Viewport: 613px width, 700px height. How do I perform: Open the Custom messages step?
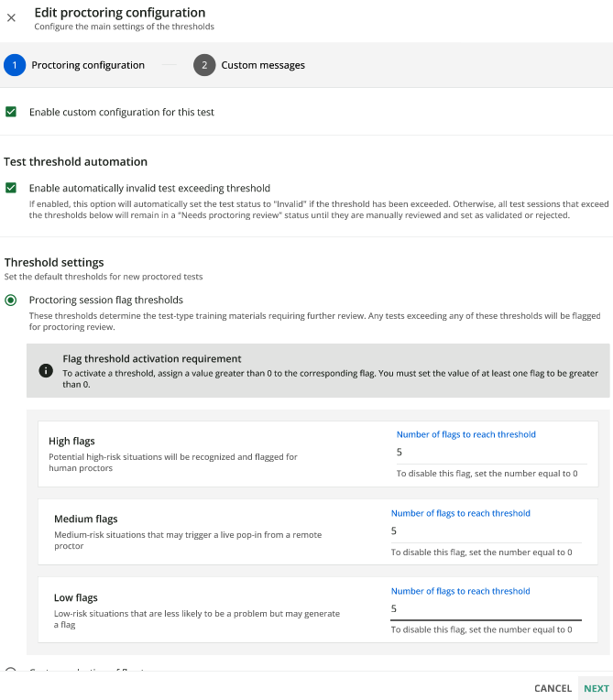263,65
